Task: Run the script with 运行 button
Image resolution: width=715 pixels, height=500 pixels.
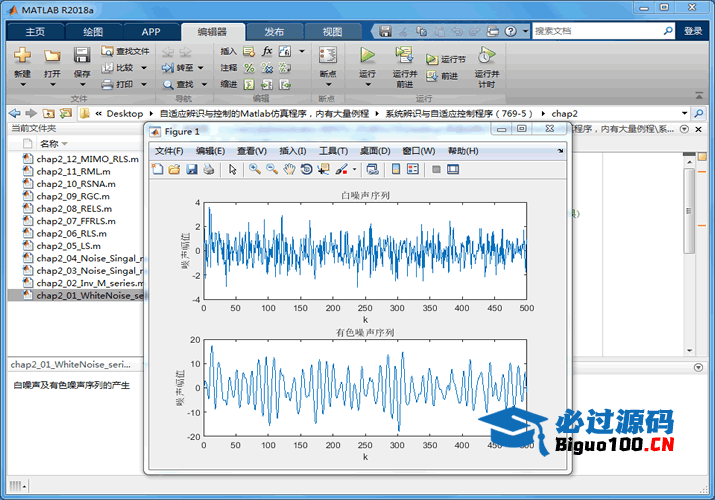Action: 367,55
